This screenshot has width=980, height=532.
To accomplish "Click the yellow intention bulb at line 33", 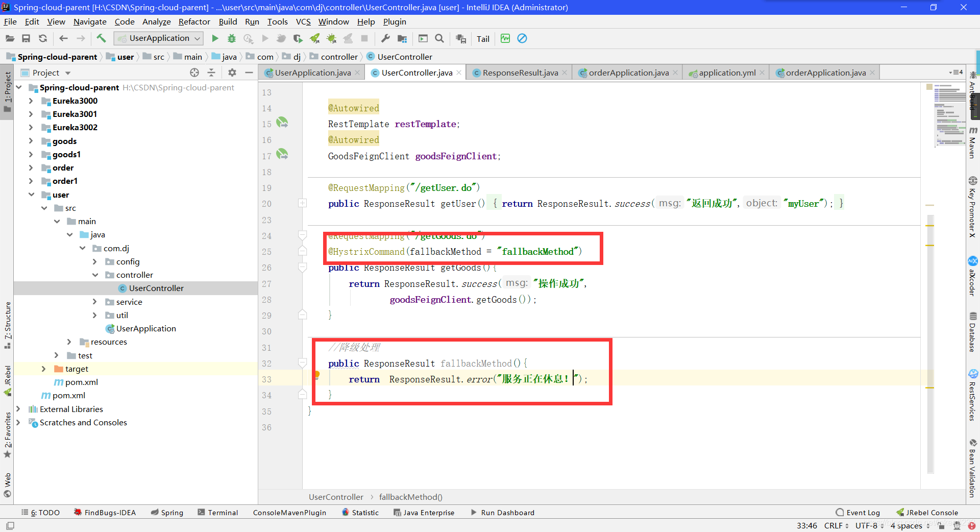I will [316, 375].
